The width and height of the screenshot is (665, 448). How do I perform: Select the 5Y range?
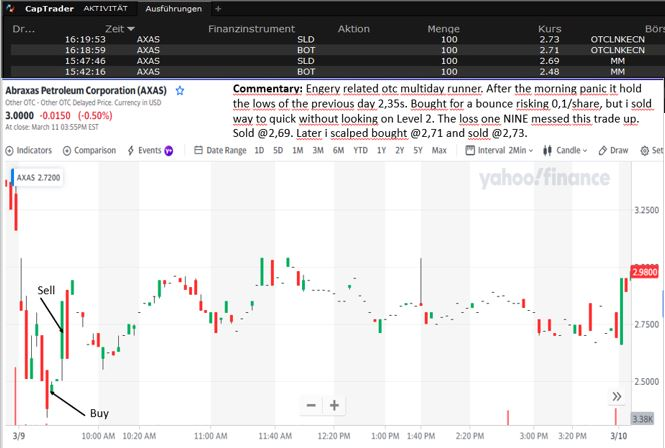click(x=418, y=151)
